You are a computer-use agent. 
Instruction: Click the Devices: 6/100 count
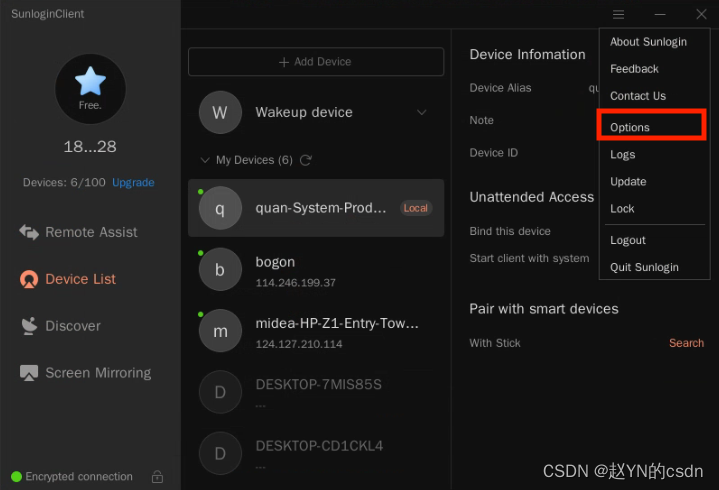tap(64, 182)
